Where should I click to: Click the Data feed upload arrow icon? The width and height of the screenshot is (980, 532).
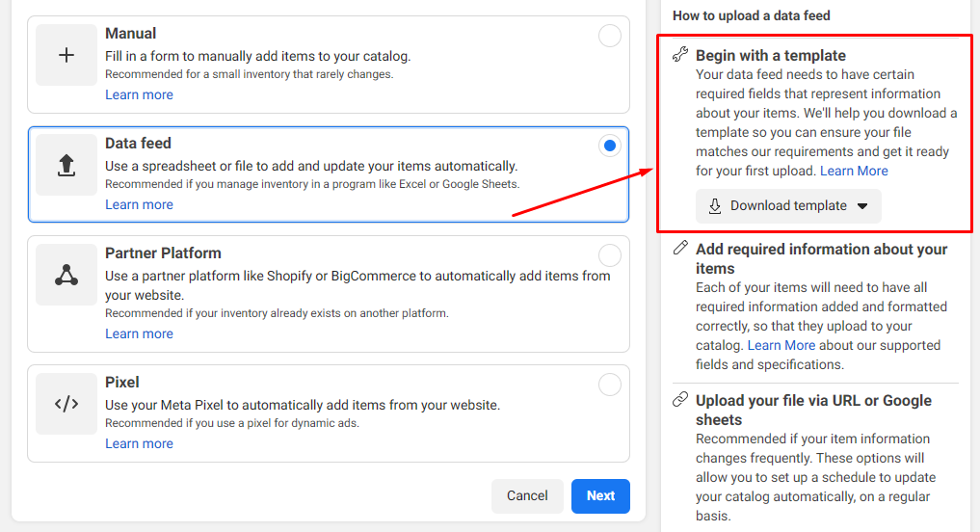click(66, 166)
